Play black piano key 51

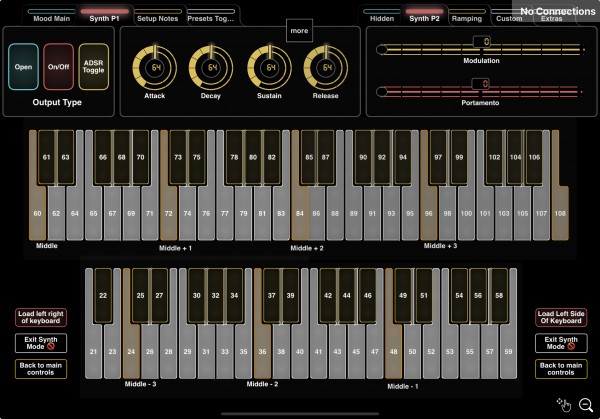click(x=424, y=295)
